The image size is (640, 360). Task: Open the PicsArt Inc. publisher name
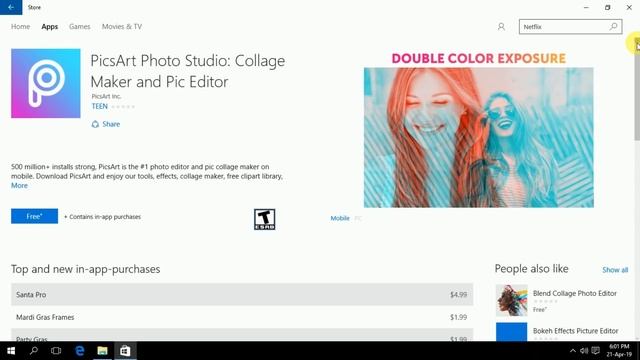point(106,96)
